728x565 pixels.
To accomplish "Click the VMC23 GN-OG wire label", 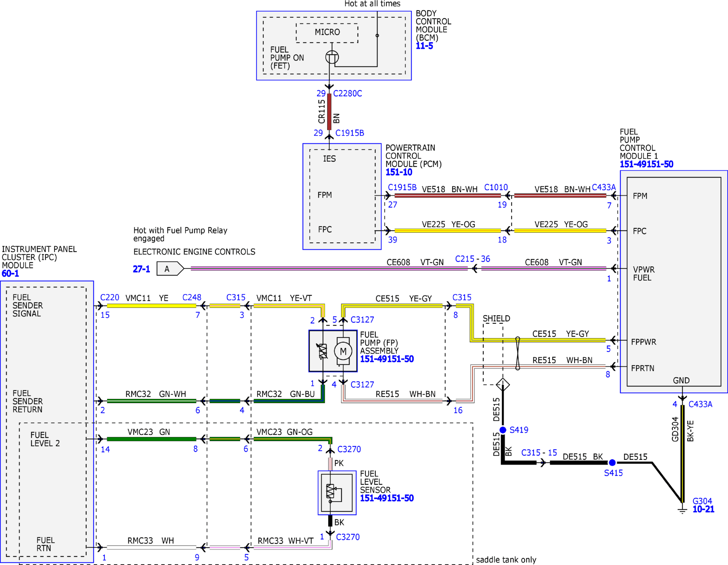I will [284, 432].
